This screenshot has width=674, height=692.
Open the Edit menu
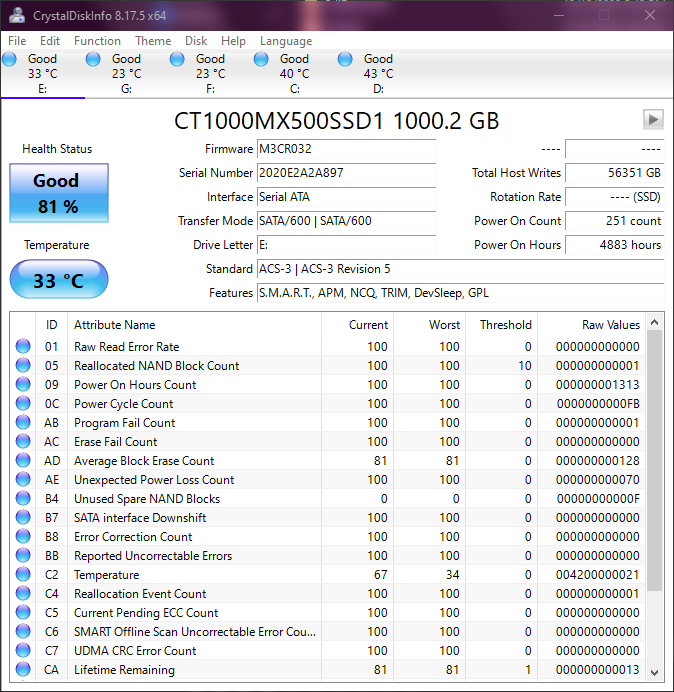(50, 41)
